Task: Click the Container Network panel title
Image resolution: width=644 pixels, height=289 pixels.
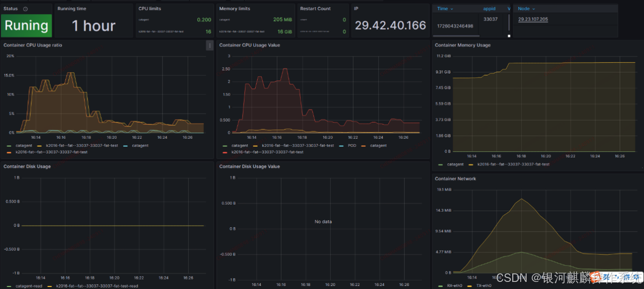Action: pos(455,178)
